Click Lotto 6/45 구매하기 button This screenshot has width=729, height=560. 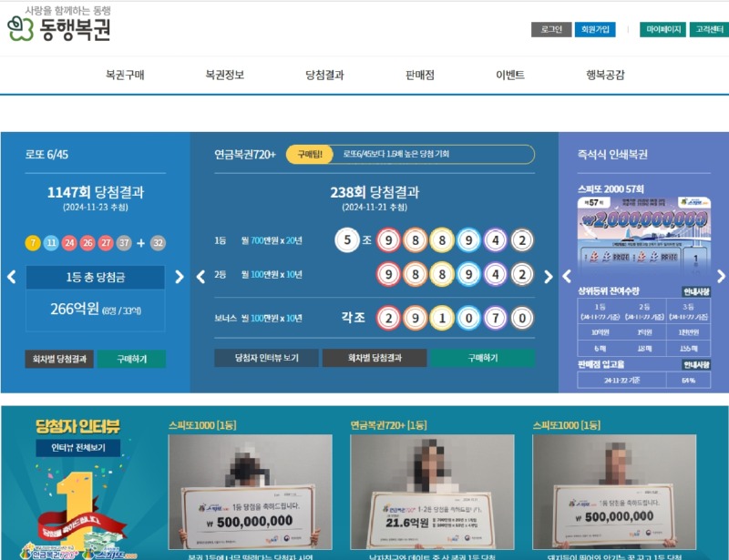pyautogui.click(x=131, y=359)
